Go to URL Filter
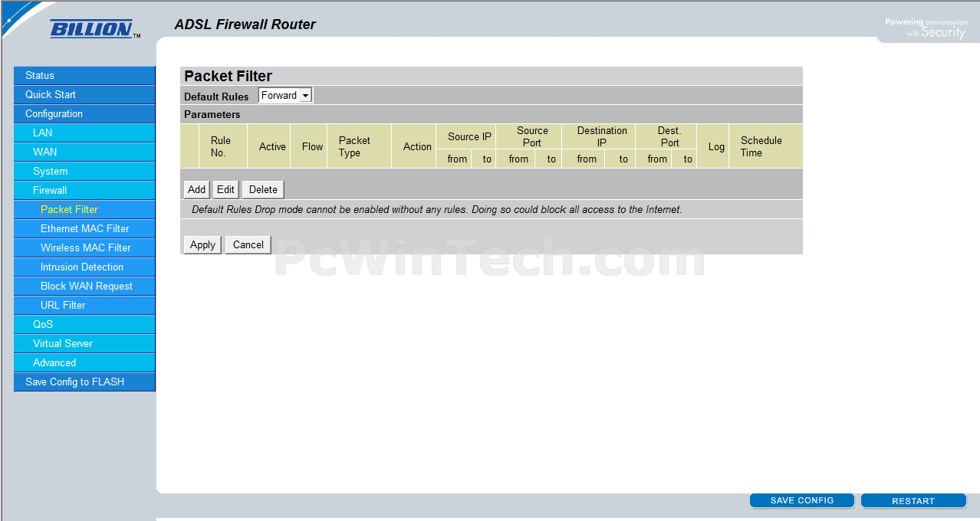Viewport: 980px width, 521px height. pos(84,305)
